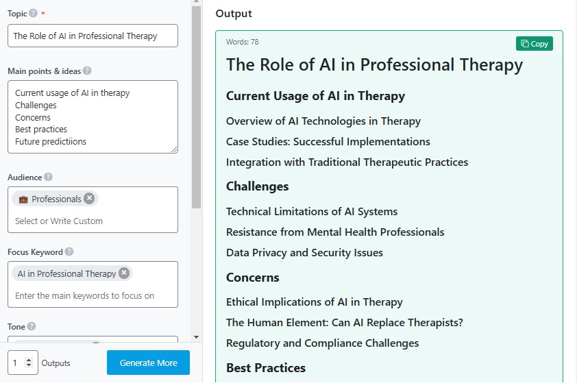The width and height of the screenshot is (577, 392).
Task: Click the output title heading text
Action: pos(374,65)
